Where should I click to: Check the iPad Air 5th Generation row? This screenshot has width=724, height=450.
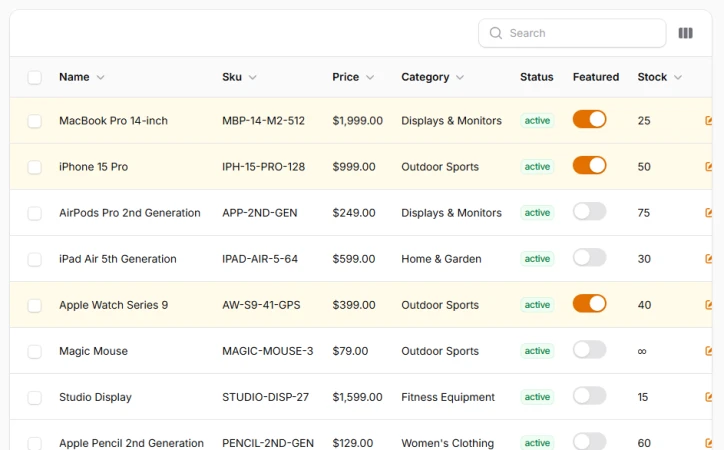(35, 259)
